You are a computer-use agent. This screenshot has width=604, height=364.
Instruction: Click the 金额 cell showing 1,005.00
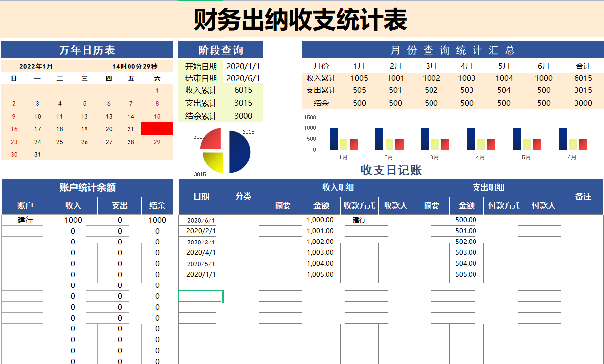tap(320, 274)
